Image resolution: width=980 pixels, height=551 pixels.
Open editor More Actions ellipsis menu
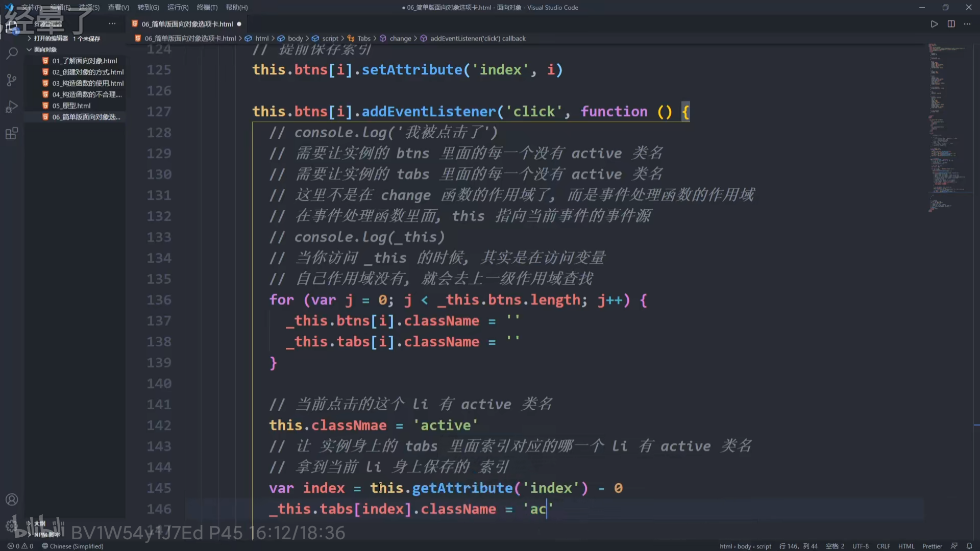(x=967, y=24)
